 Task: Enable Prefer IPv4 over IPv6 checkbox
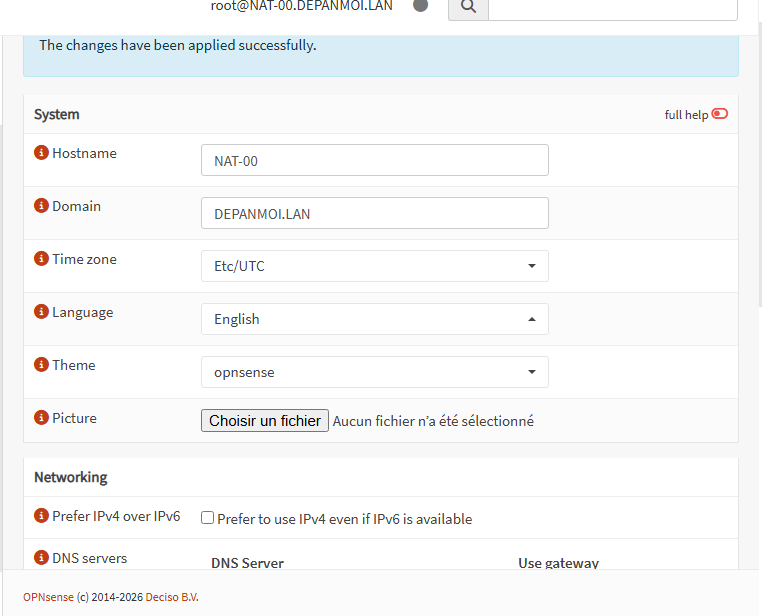pos(208,518)
